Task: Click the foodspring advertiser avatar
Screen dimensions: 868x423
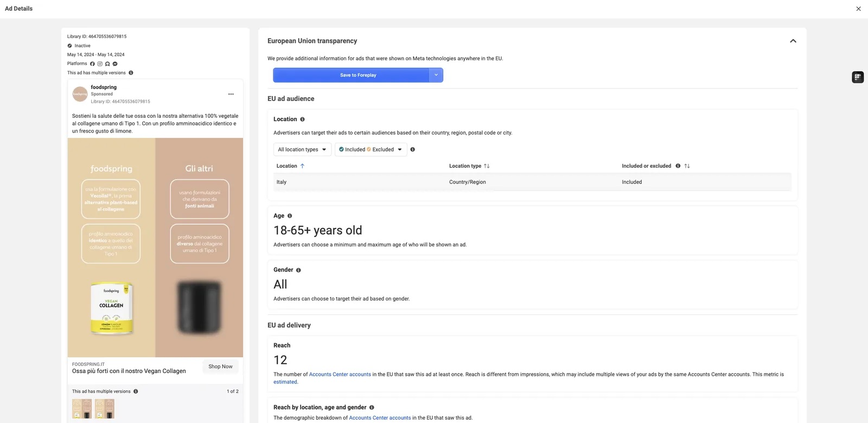Action: 80,94
